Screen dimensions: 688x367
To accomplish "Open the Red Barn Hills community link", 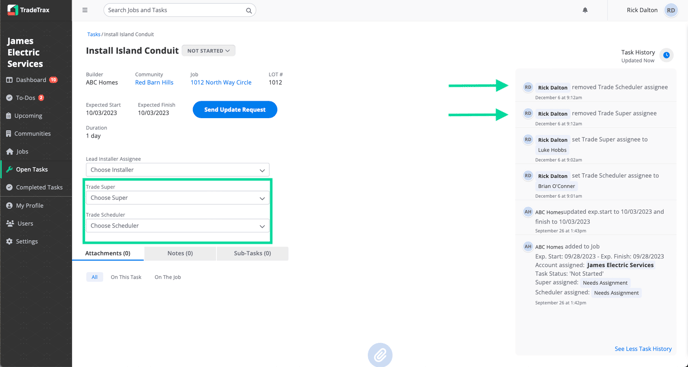I will 154,83.
